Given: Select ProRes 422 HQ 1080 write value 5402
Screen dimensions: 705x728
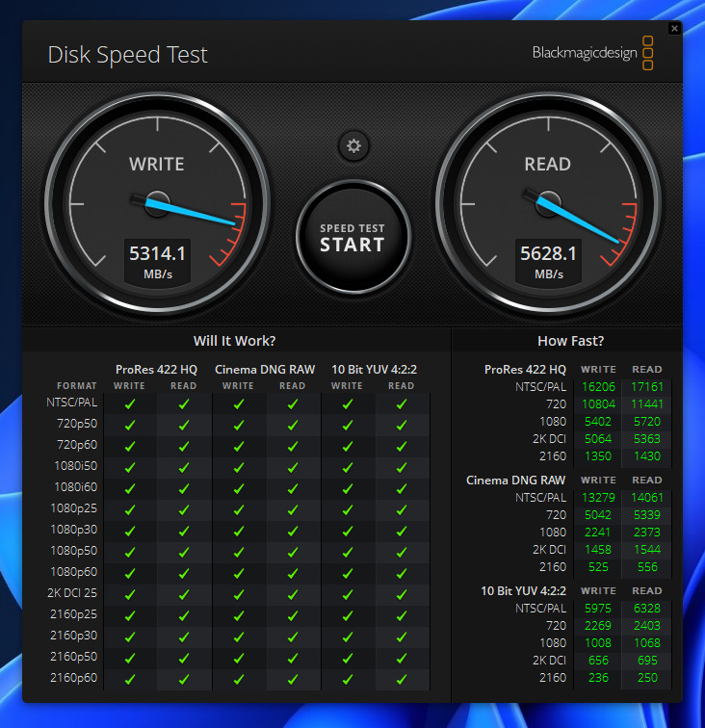Looking at the screenshot, I should coord(599,422).
